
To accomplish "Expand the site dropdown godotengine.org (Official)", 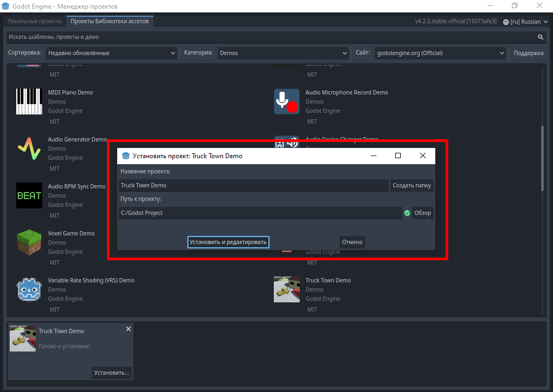I will tap(440, 53).
